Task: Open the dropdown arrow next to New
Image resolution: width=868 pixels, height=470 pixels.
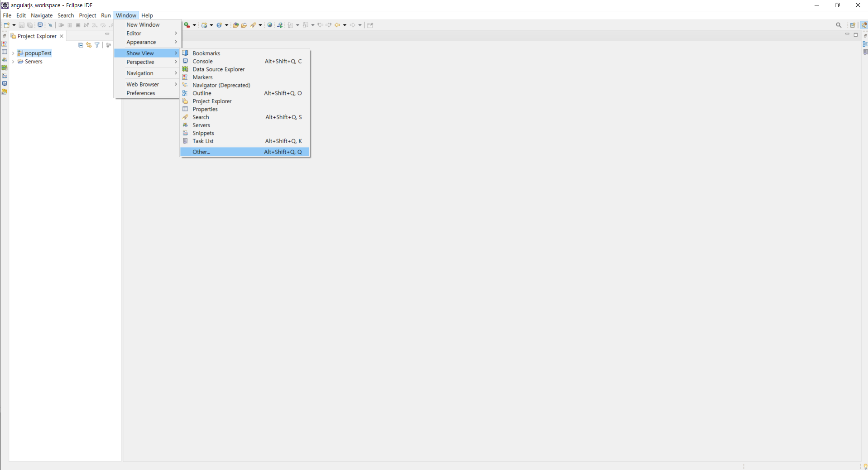Action: [x=14, y=25]
